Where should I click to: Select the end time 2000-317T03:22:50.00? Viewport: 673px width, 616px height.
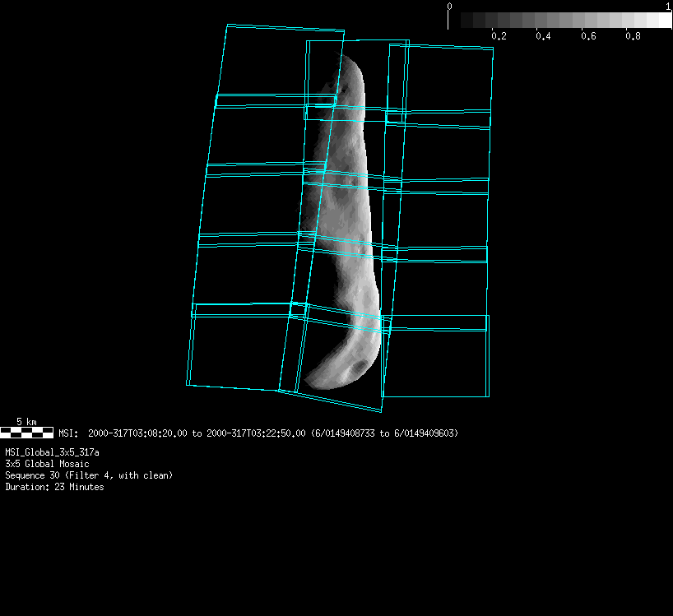256,433
